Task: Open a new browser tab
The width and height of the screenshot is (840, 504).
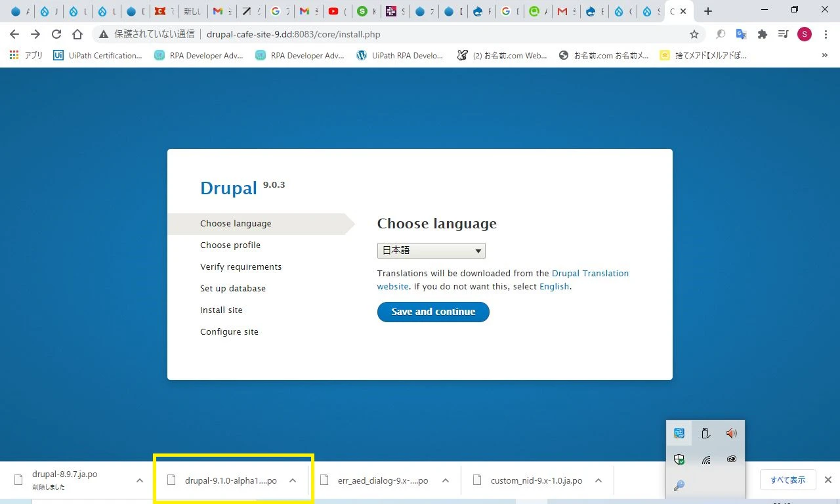Action: tap(707, 11)
